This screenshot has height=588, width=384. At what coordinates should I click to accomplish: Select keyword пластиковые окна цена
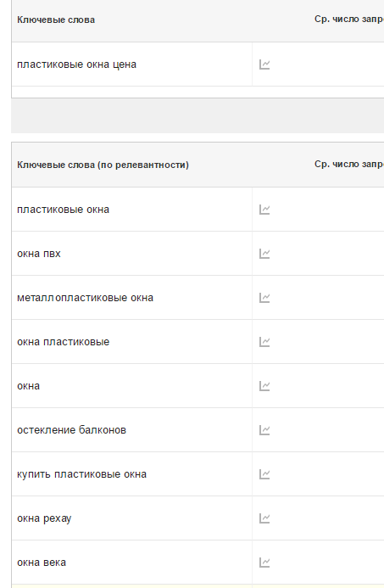coord(77,64)
